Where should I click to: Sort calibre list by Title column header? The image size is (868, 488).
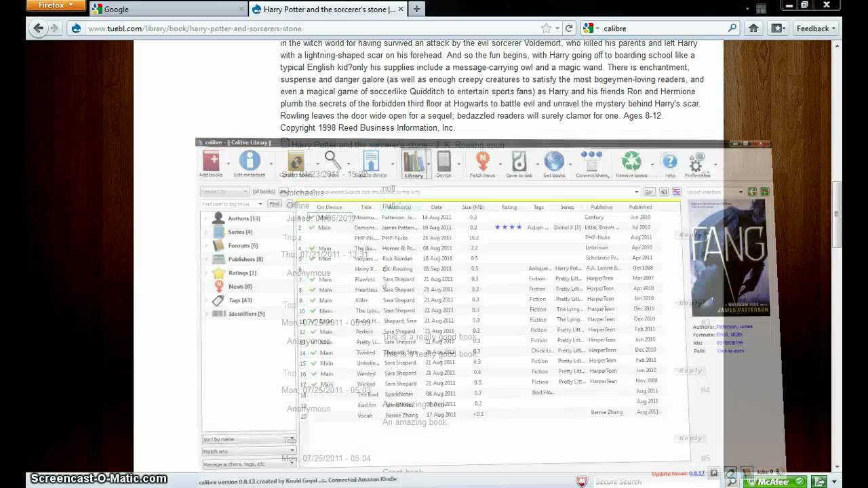coord(366,207)
